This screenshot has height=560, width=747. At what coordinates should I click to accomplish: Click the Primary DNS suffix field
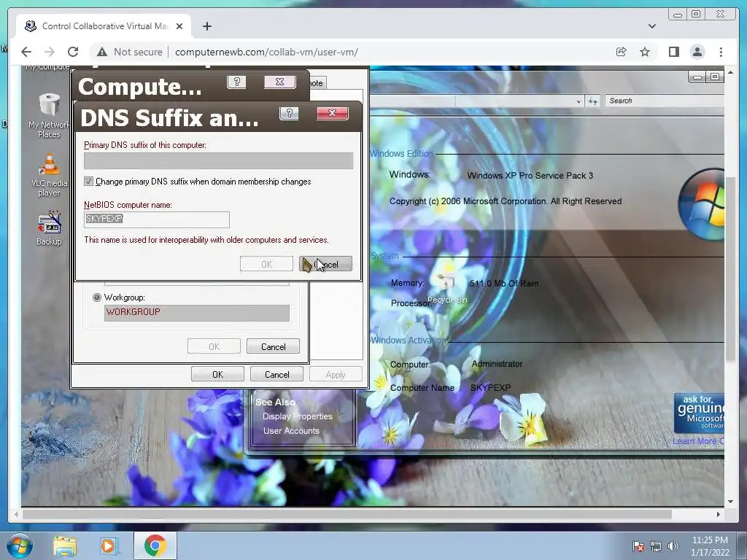pos(218,160)
